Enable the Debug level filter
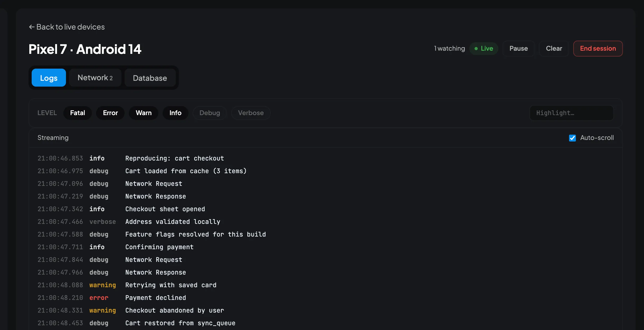 (210, 113)
